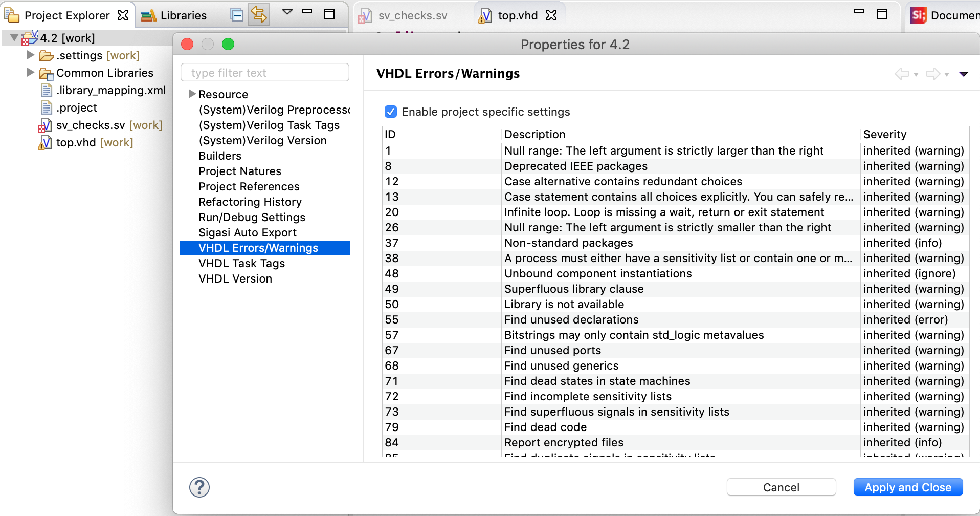The height and width of the screenshot is (516, 980).
Task: Select the Project Explorer tab
Action: coord(67,15)
